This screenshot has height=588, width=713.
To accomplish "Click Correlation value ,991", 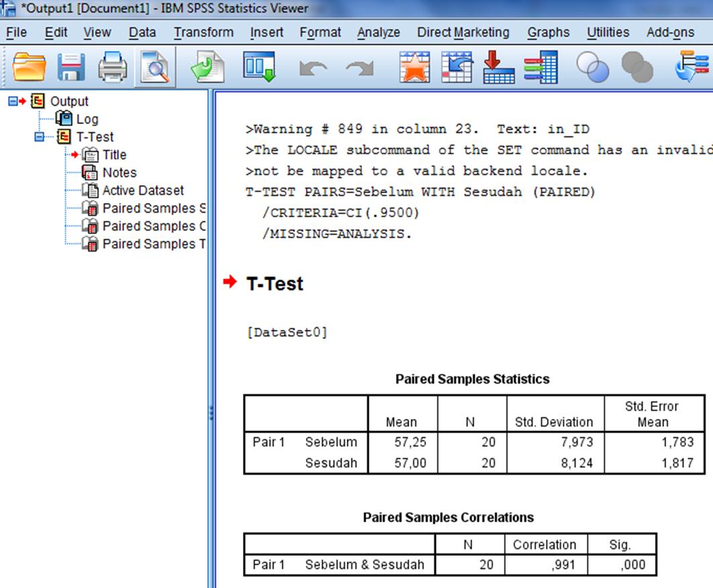I will pos(563,565).
